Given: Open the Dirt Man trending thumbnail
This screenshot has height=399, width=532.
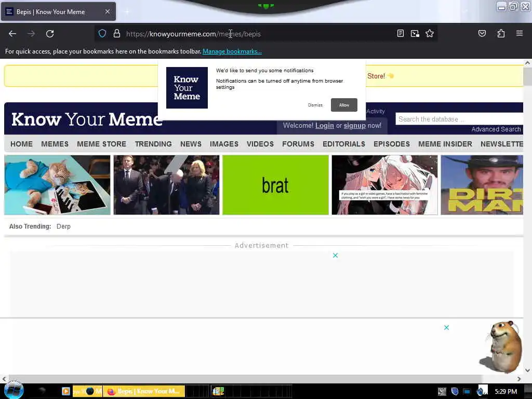Looking at the screenshot, I should [482, 185].
